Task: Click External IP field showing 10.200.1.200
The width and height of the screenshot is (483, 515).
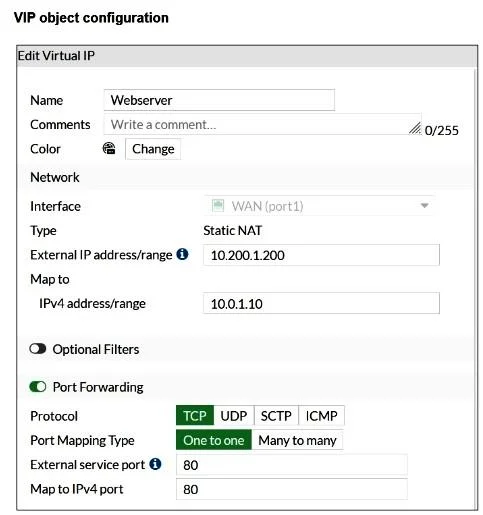Action: pyautogui.click(x=321, y=255)
